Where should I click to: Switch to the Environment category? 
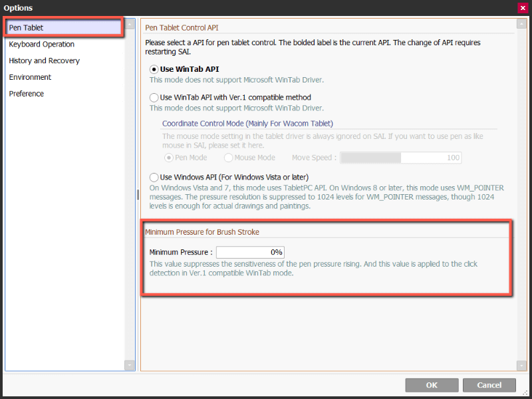pyautogui.click(x=30, y=77)
